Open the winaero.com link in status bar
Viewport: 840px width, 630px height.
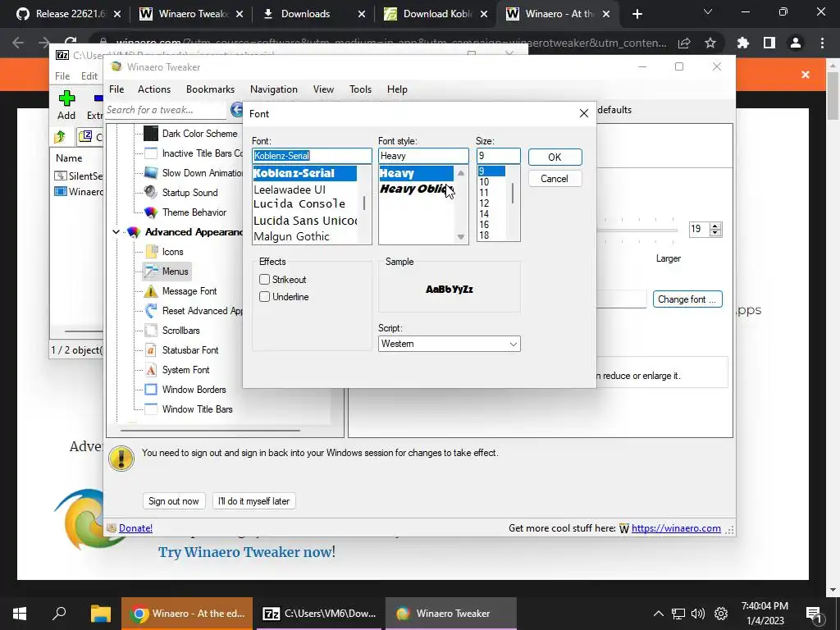676,529
